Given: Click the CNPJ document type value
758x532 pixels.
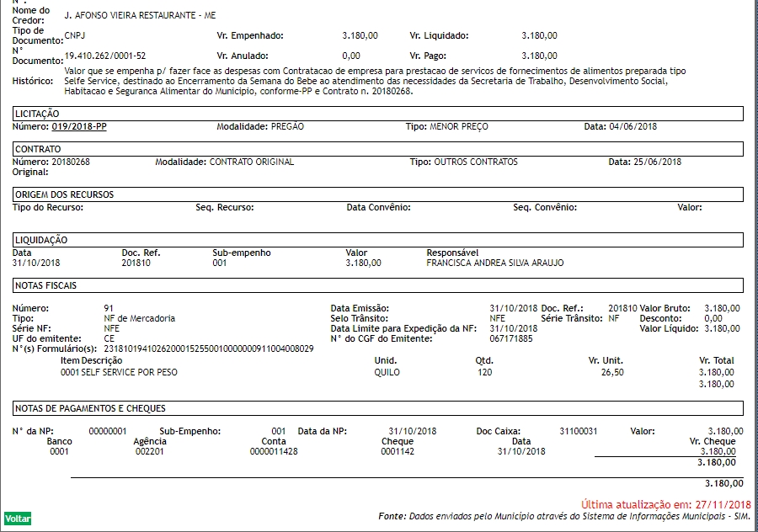Looking at the screenshot, I should pyautogui.click(x=74, y=35).
